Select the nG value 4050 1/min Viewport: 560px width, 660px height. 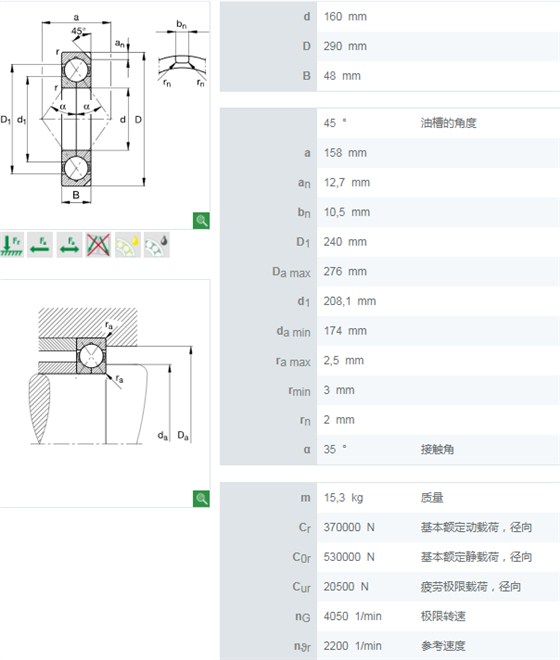353,617
